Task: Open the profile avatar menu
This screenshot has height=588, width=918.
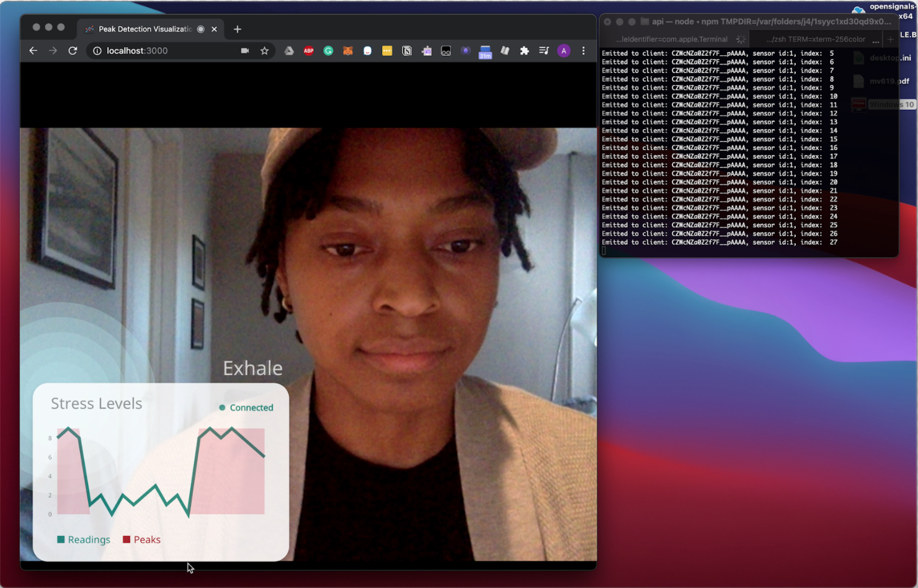Action: point(564,51)
